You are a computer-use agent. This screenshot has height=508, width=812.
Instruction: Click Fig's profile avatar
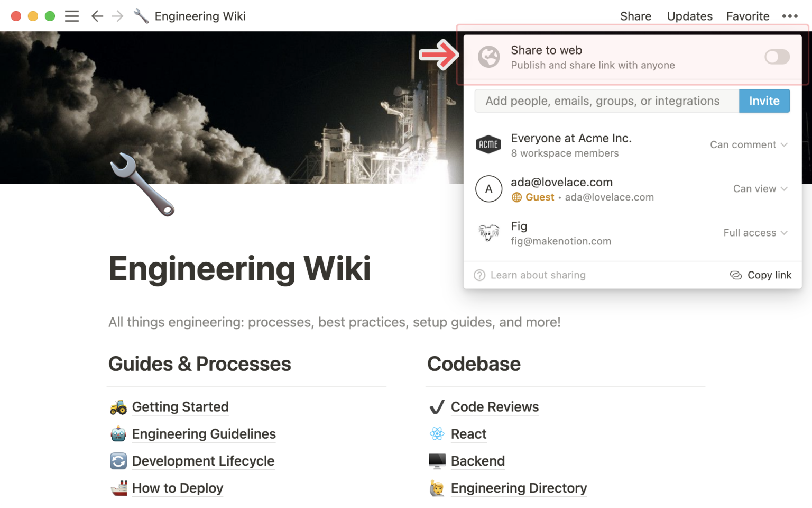click(488, 233)
